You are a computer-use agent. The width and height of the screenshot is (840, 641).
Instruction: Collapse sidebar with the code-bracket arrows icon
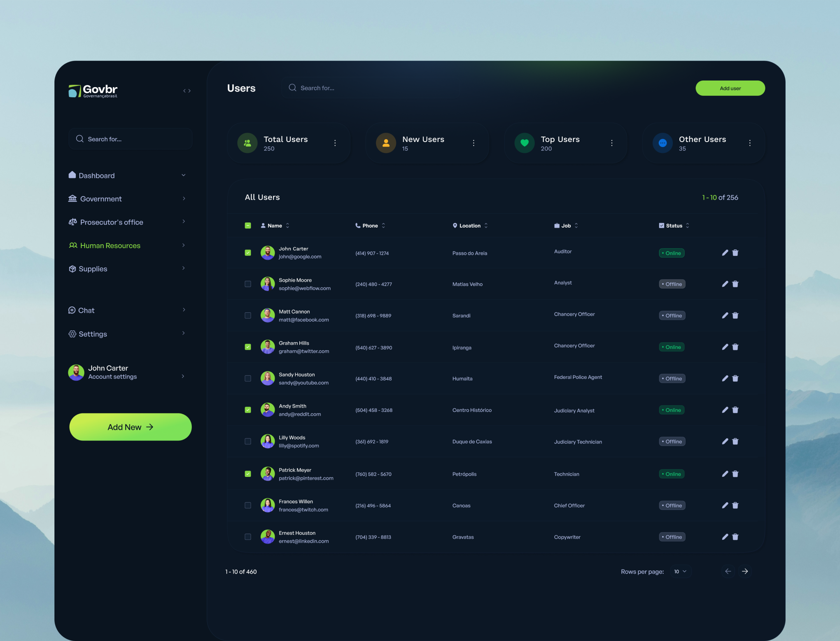tap(187, 91)
